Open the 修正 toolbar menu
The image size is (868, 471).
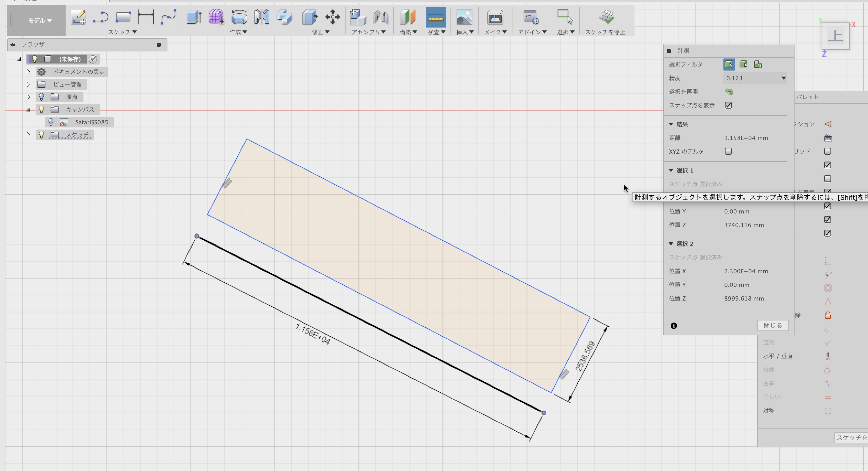click(x=320, y=32)
